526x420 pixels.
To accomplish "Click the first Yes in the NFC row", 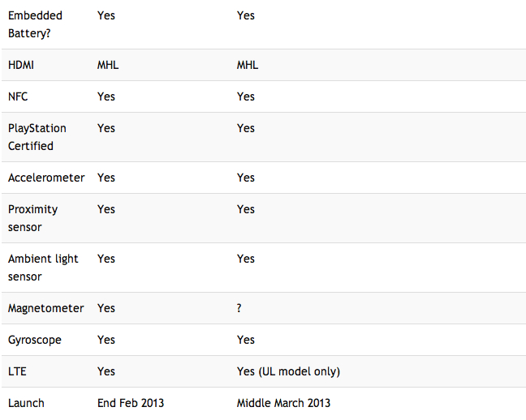I will click(106, 96).
